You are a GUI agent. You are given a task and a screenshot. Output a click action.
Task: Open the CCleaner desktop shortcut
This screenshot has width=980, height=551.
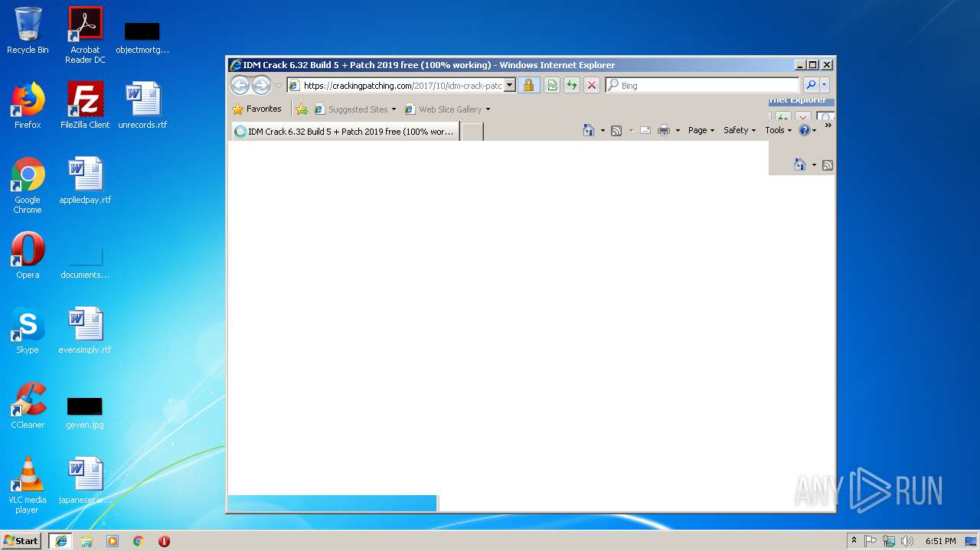pos(28,406)
